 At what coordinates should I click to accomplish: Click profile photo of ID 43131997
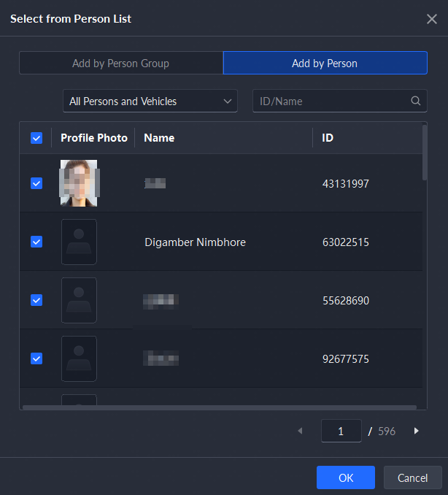click(x=79, y=183)
